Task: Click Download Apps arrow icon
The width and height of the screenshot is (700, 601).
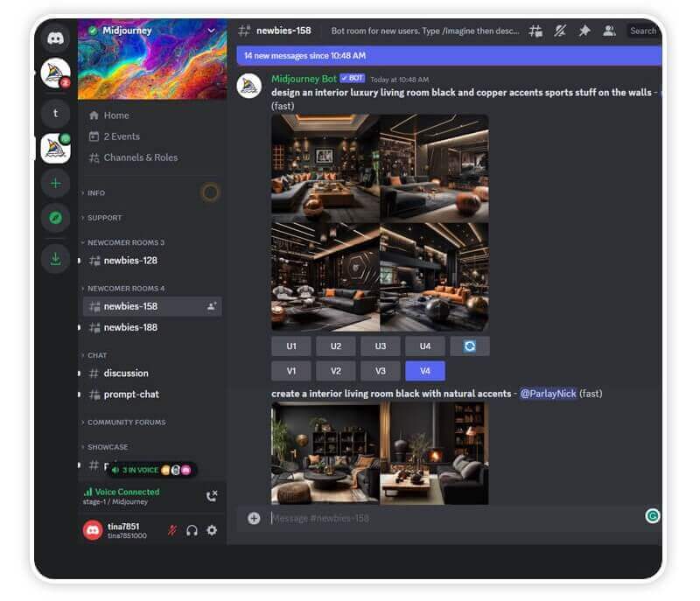Action: (x=55, y=258)
